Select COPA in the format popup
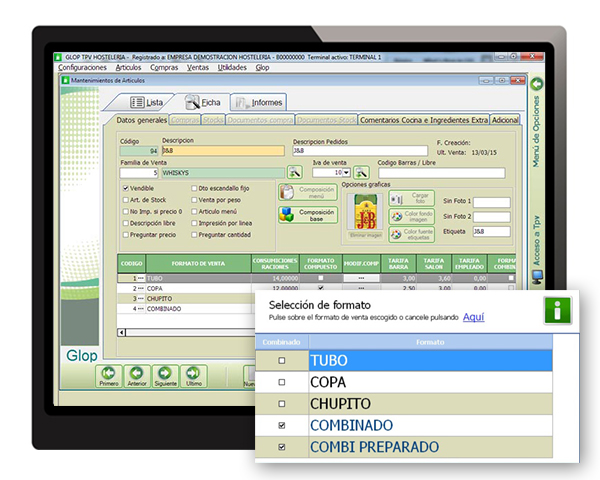 pyautogui.click(x=430, y=382)
